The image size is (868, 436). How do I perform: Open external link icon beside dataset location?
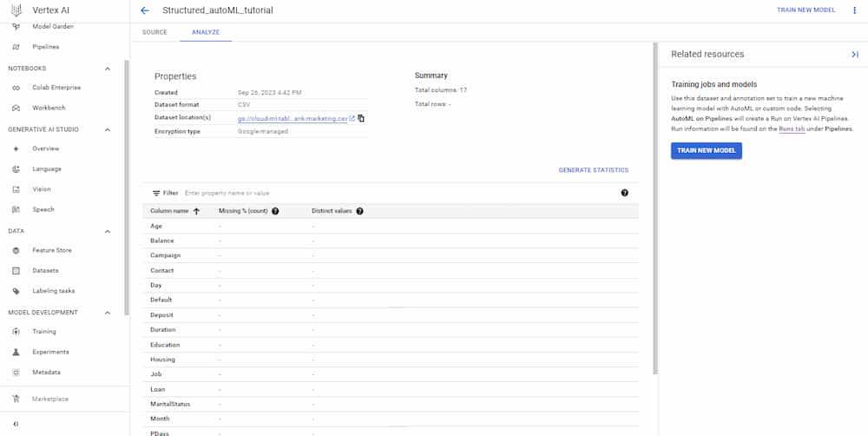(352, 118)
